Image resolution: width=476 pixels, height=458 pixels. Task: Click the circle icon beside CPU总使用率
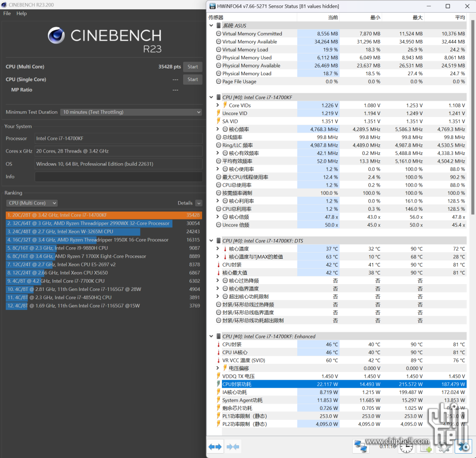click(218, 185)
